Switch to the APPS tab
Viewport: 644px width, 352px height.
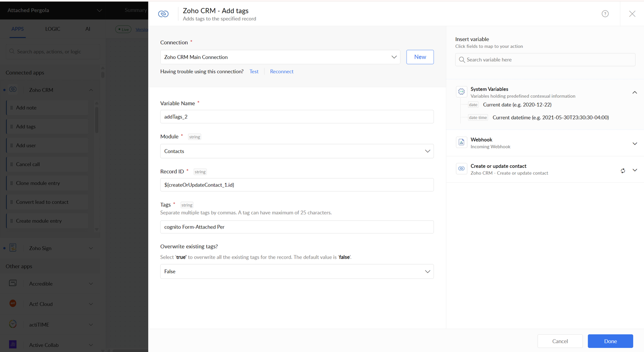[x=17, y=29]
